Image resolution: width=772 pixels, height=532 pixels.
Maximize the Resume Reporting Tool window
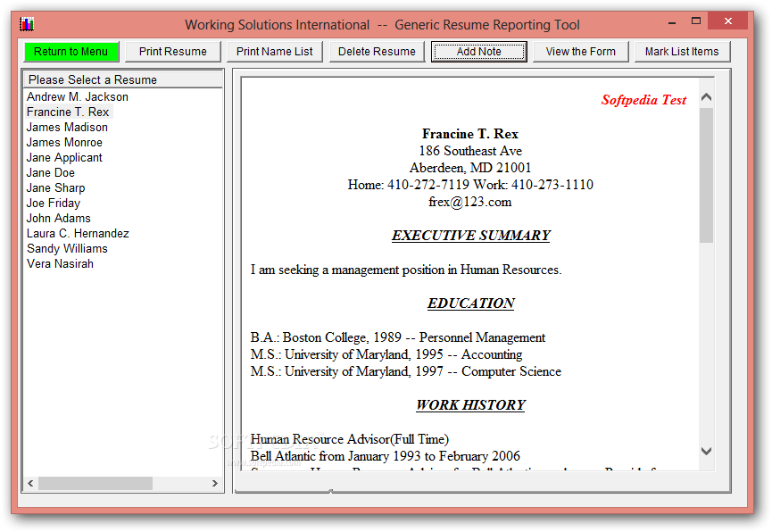695,21
